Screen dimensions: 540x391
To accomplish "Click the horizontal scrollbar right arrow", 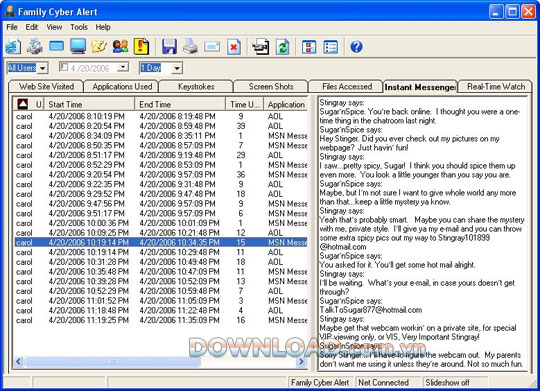I will click(301, 362).
